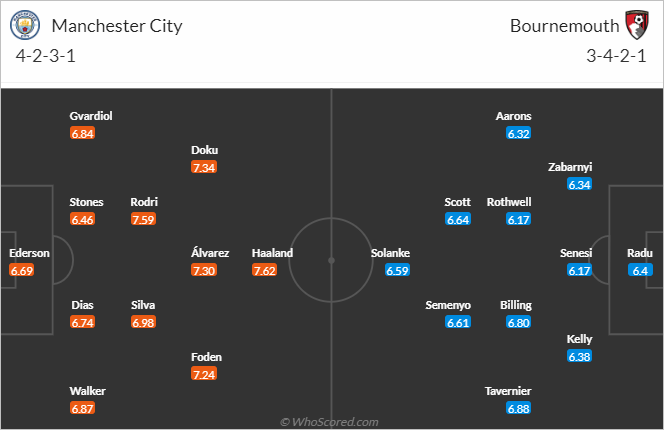
Task: Select Radu's 6.4 rating badge
Action: coord(640,270)
